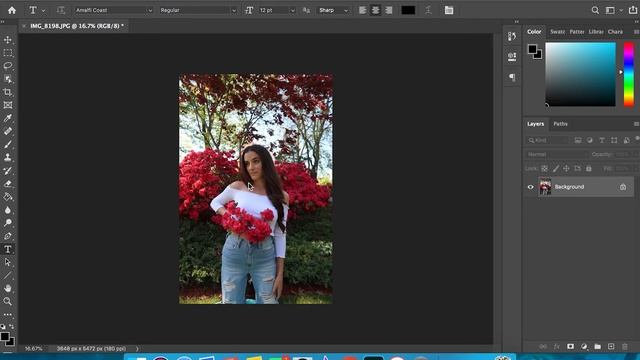Select the Rectangular Marquee tool
Image resolution: width=640 pixels, height=360 pixels.
click(x=8, y=53)
